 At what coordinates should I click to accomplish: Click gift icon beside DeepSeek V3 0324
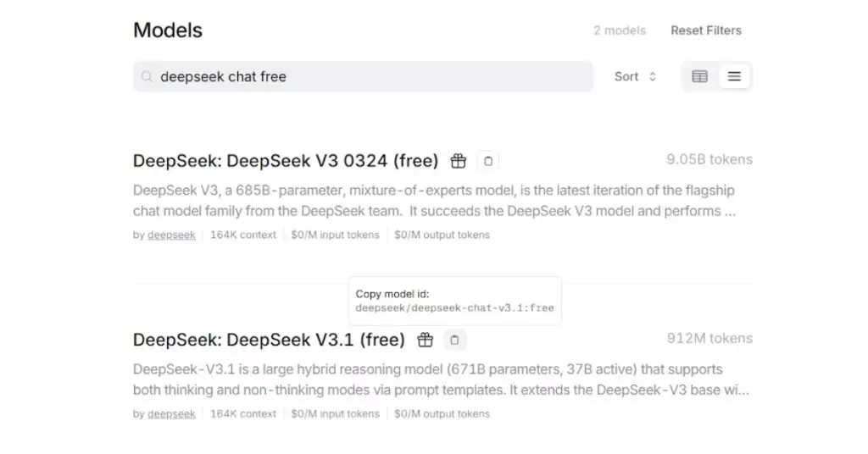point(459,161)
